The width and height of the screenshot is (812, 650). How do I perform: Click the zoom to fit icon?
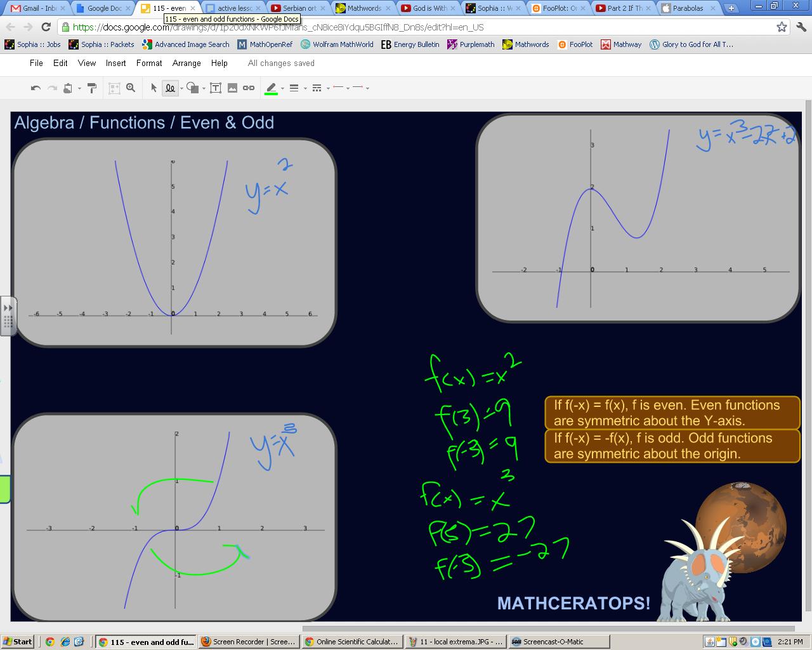pyautogui.click(x=114, y=88)
